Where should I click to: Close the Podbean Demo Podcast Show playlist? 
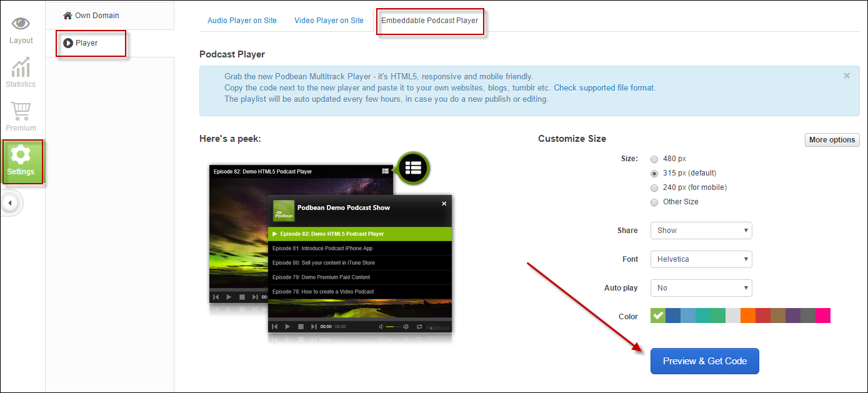point(444,204)
